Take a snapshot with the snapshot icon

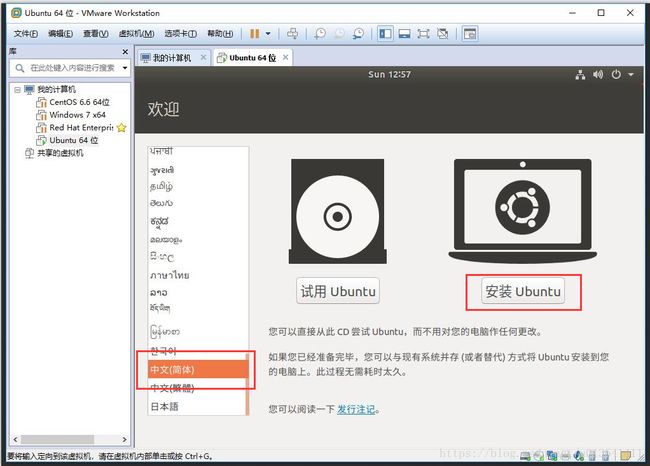point(320,34)
